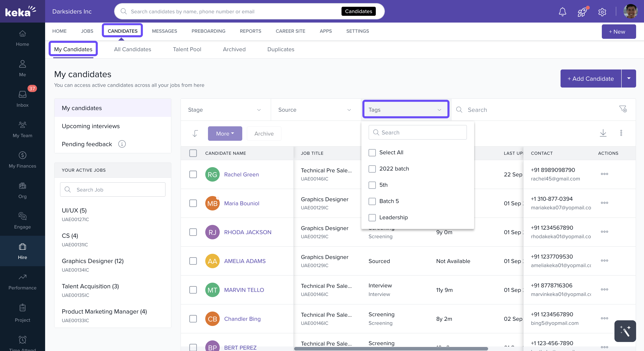Click the Archive button
Screen dimensions: 644x351
point(264,134)
